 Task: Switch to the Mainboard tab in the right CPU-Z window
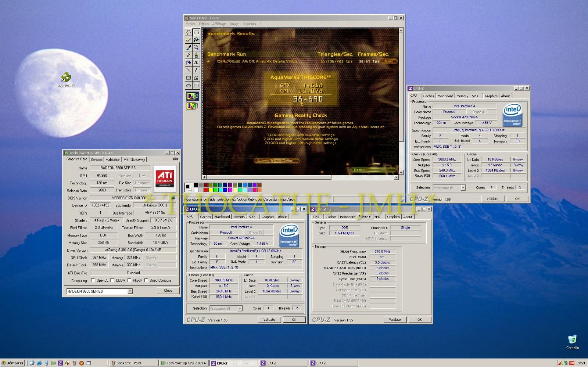tap(445, 96)
